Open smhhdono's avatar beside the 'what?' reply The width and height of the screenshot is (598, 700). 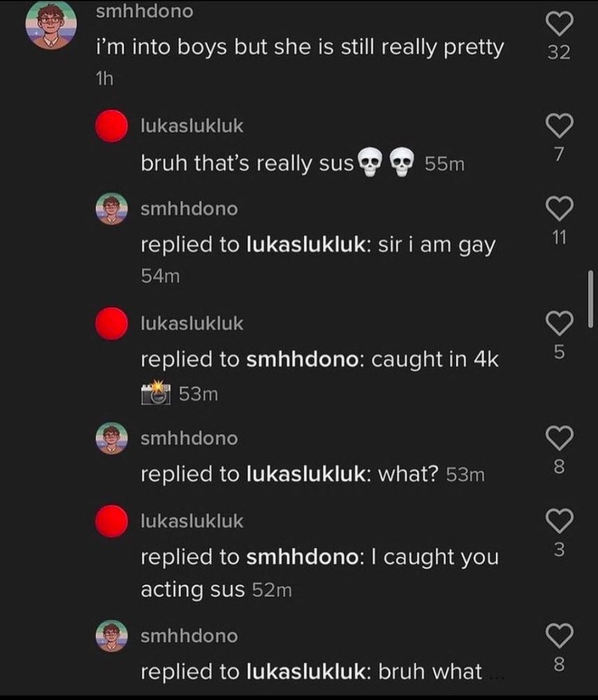coord(111,438)
